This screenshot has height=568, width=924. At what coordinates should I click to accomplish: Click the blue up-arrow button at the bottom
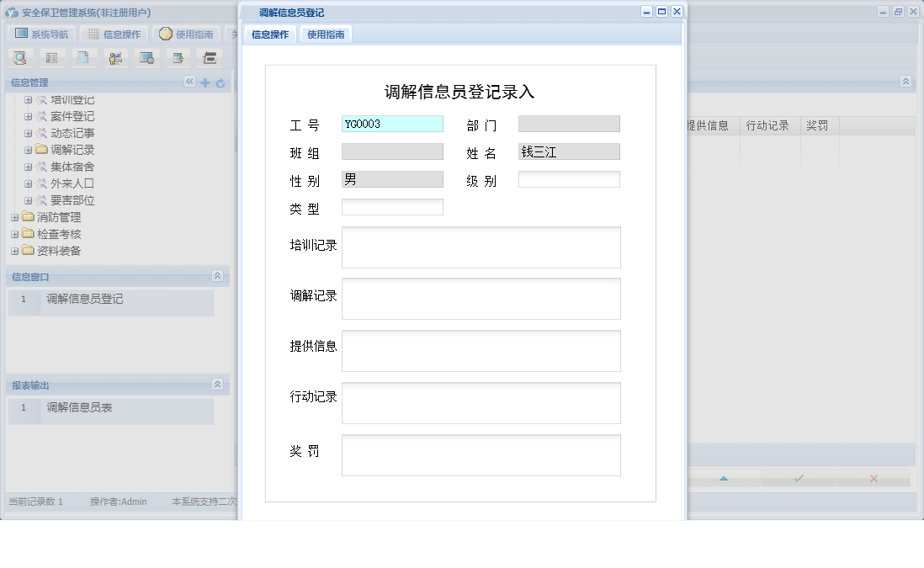click(x=724, y=477)
